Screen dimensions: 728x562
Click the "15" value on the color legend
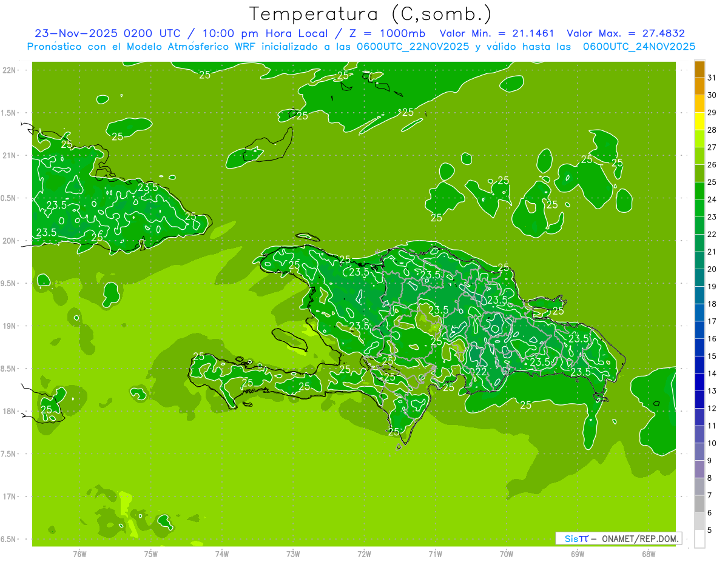click(x=712, y=356)
